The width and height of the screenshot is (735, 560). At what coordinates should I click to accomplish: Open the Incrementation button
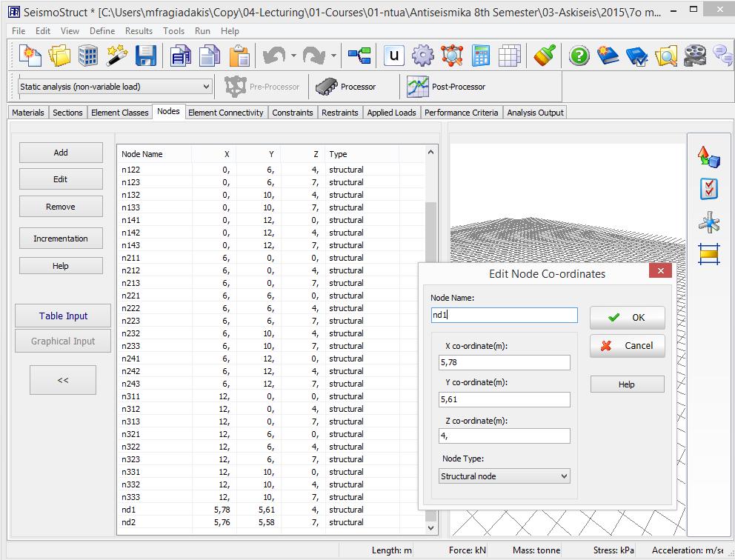pyautogui.click(x=61, y=239)
